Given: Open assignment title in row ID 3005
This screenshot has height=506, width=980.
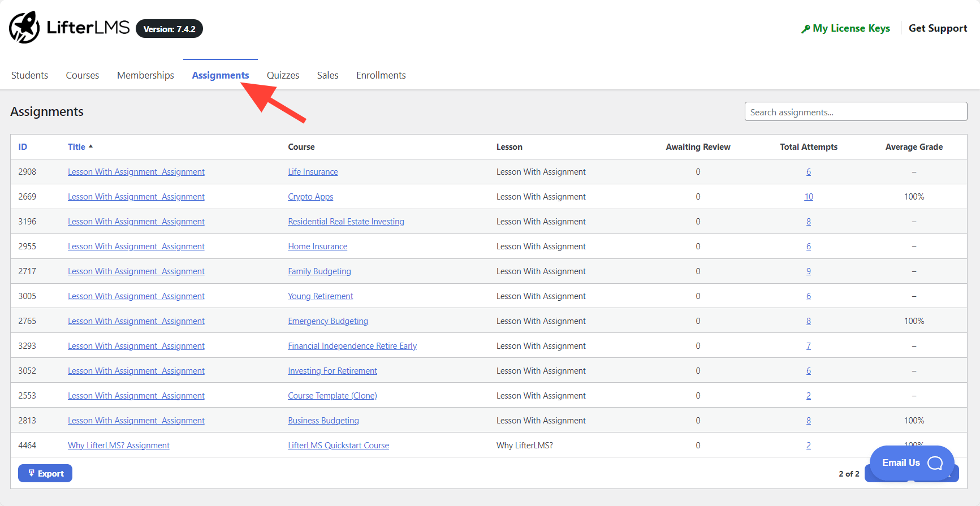Looking at the screenshot, I should [x=136, y=296].
